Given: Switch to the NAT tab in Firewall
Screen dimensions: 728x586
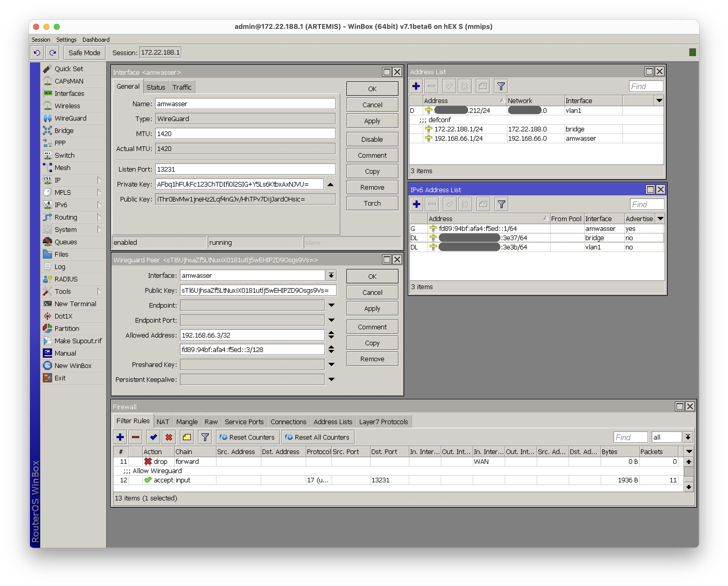Looking at the screenshot, I should 163,422.
